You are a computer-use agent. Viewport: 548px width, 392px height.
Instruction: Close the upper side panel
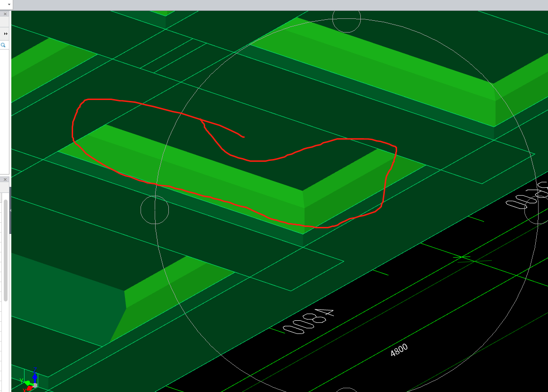click(5, 14)
